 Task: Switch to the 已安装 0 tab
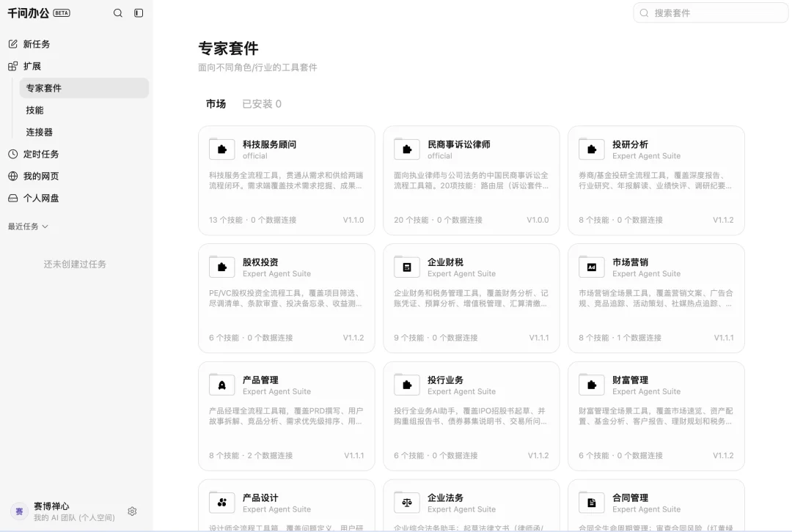(262, 104)
